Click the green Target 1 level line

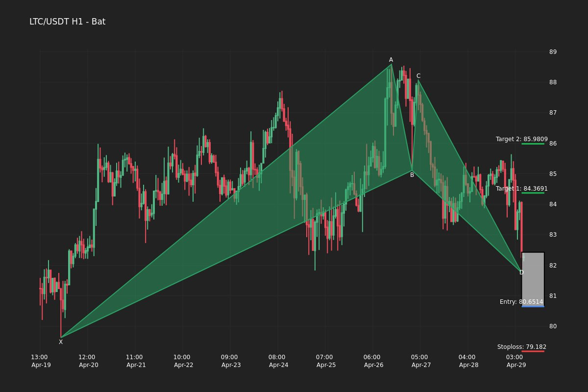(533, 193)
